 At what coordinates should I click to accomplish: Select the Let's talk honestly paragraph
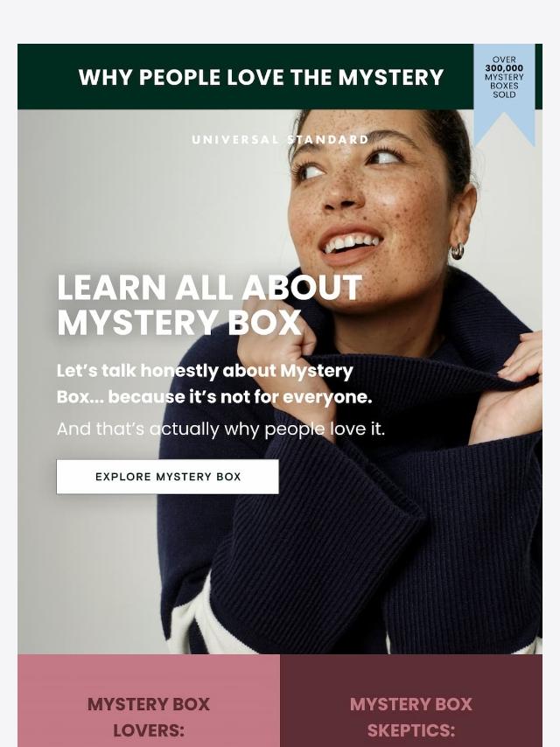click(x=214, y=383)
